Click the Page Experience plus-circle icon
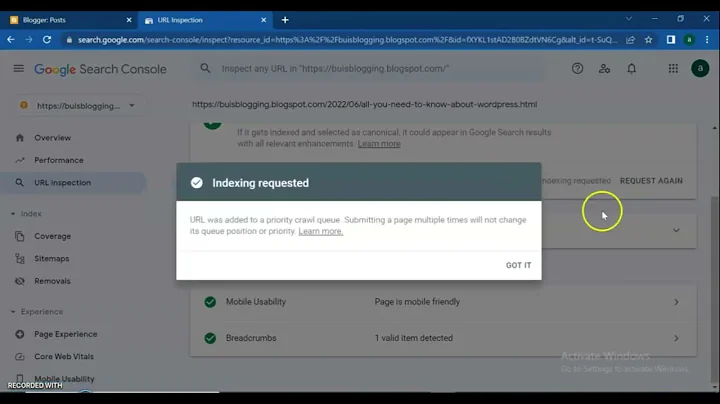Viewport: 720px width, 404px height. [x=20, y=334]
